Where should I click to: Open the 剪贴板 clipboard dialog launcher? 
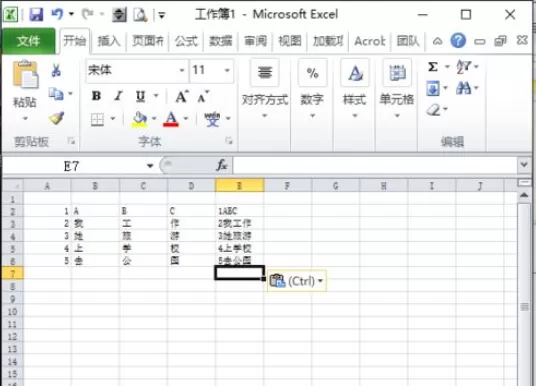[71, 141]
